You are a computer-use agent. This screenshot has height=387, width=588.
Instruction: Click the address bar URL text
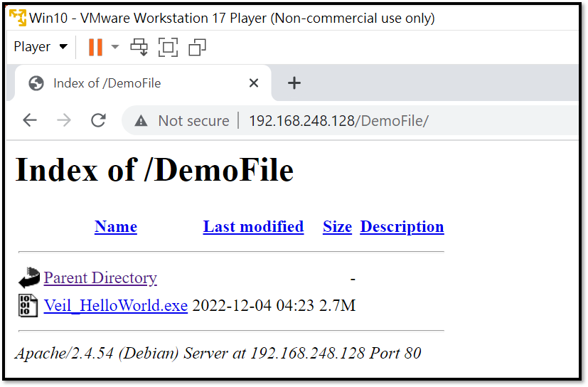click(x=338, y=121)
